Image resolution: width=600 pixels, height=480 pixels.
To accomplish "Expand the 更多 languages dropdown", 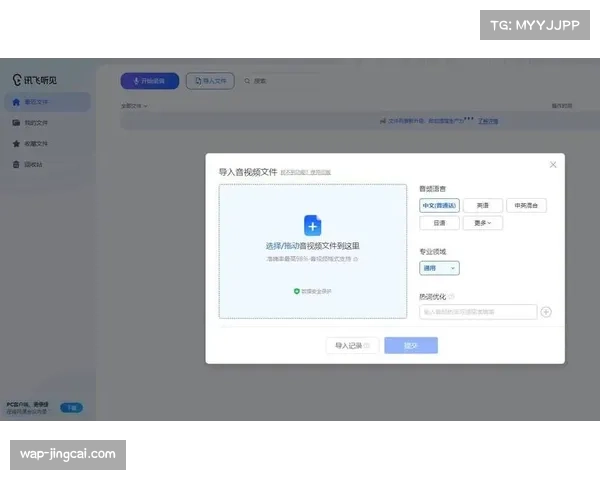I will point(483,223).
